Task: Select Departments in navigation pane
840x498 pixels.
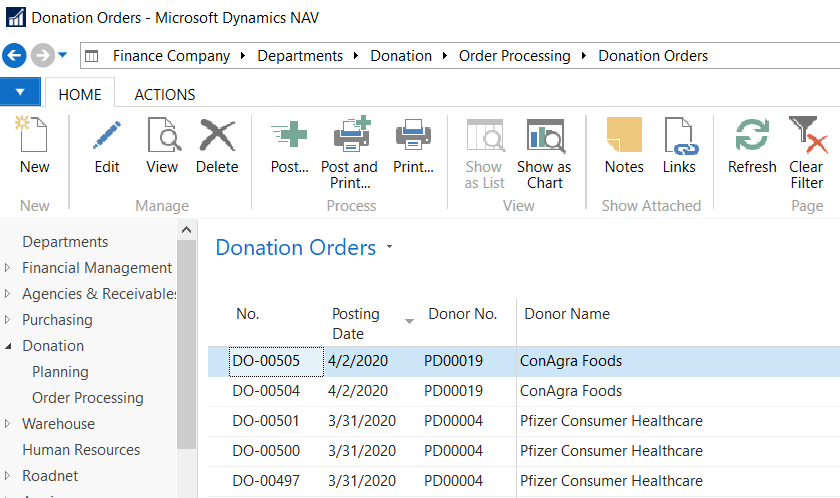Action: (x=65, y=242)
